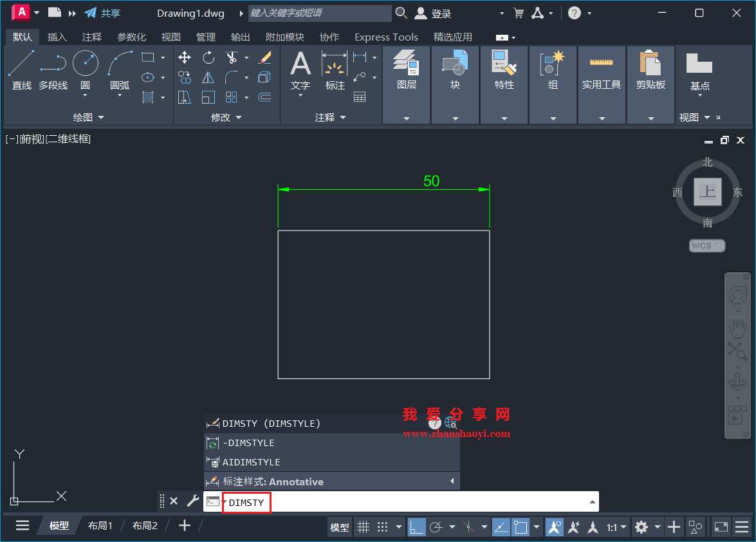
Task: Switch to the 插入 ribbon tab
Action: coord(57,37)
